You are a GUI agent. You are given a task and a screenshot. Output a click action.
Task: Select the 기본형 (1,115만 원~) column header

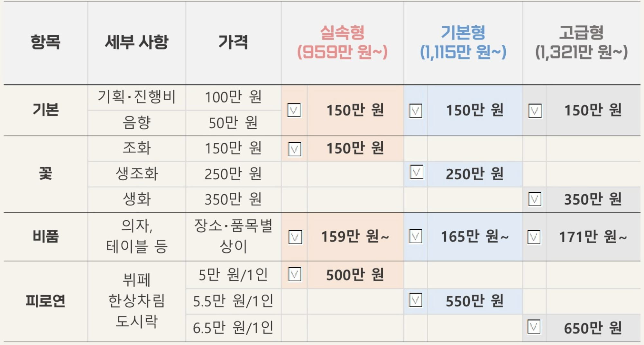pos(463,42)
